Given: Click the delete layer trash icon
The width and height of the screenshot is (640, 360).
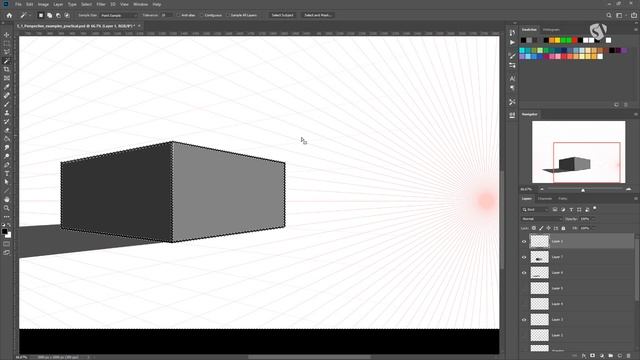Looking at the screenshot, I should [x=628, y=356].
